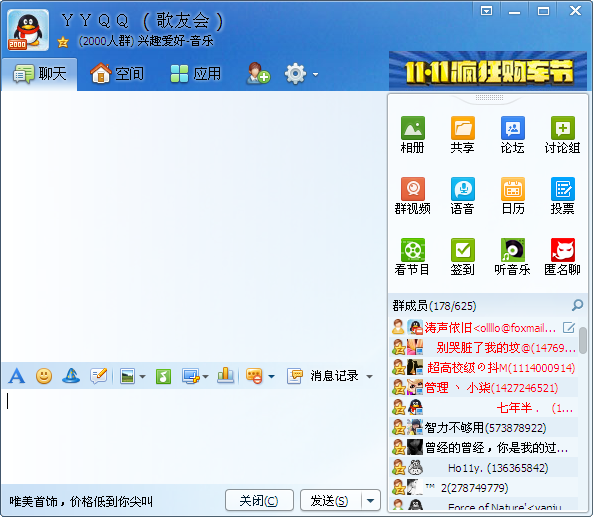Image resolution: width=593 pixels, height=517 pixels.
Task: Start a 讨论组 discussion group
Action: click(562, 135)
